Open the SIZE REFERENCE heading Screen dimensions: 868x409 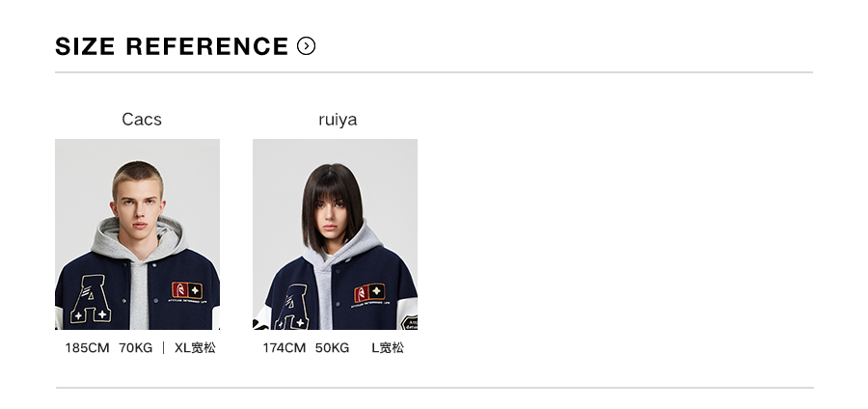tap(172, 46)
